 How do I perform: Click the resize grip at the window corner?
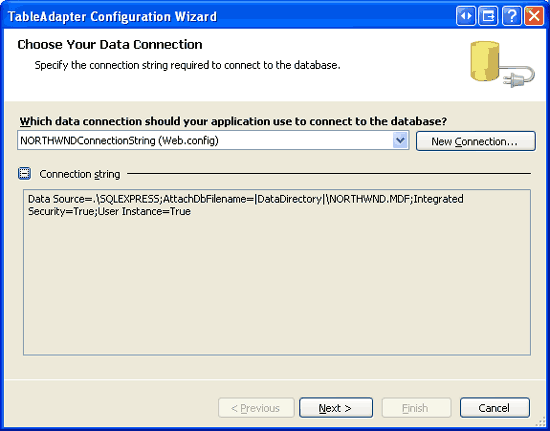point(542,423)
